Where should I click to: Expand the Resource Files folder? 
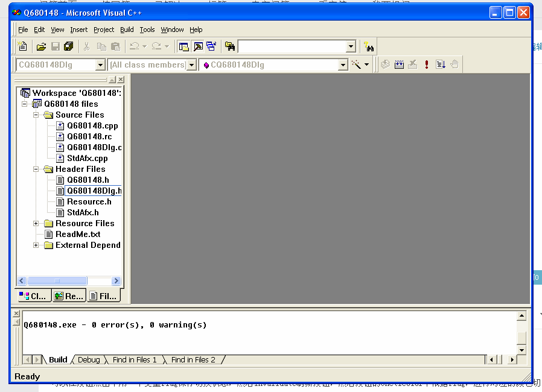36,224
